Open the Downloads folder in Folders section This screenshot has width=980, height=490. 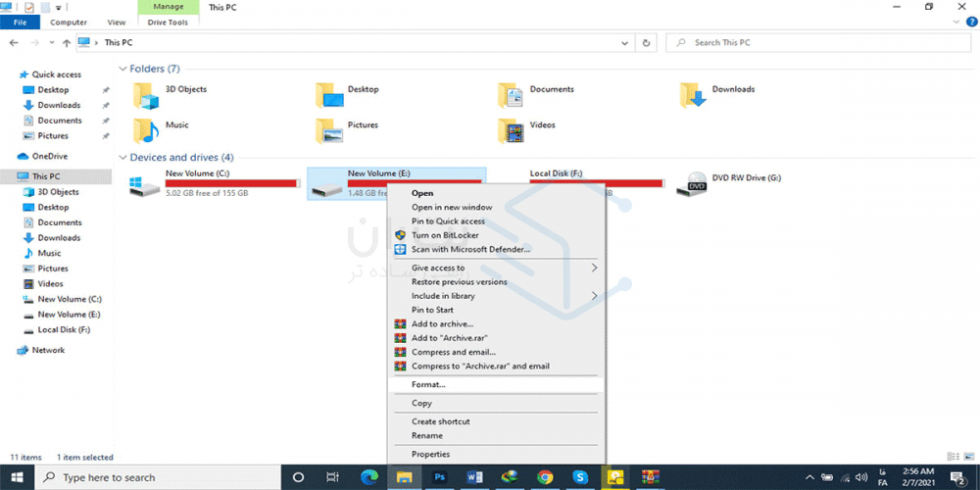tap(693, 93)
